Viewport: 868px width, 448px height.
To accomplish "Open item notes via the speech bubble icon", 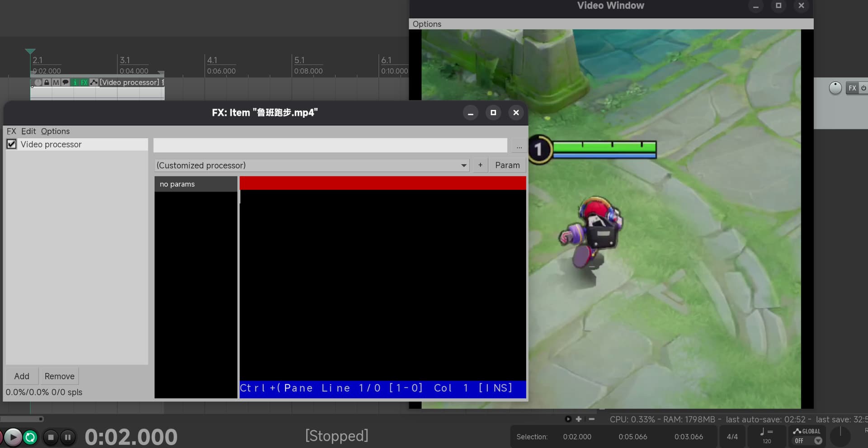I will coord(66,82).
